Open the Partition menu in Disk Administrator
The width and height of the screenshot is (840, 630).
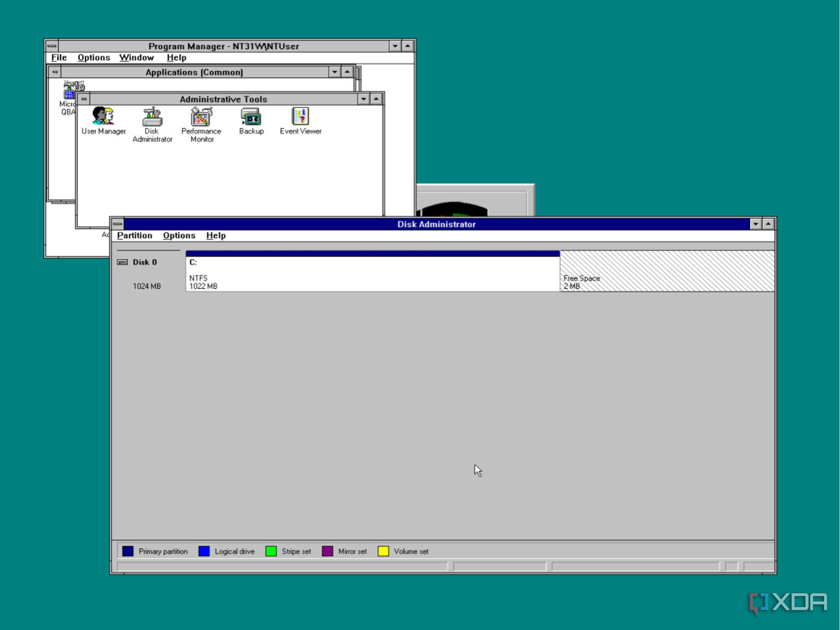click(134, 235)
